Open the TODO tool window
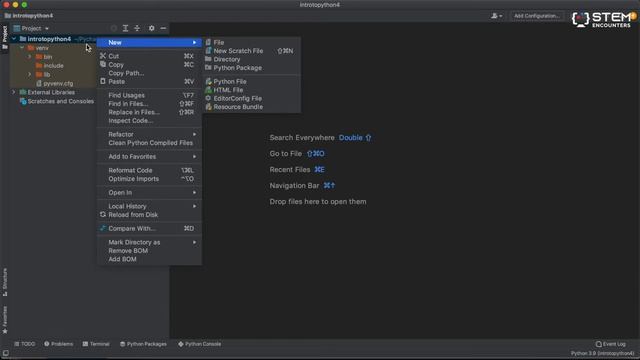 point(24,344)
